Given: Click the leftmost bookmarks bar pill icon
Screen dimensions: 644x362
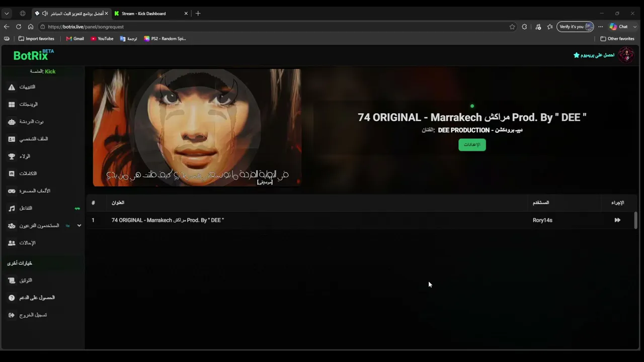Looking at the screenshot, I should pyautogui.click(x=7, y=39).
